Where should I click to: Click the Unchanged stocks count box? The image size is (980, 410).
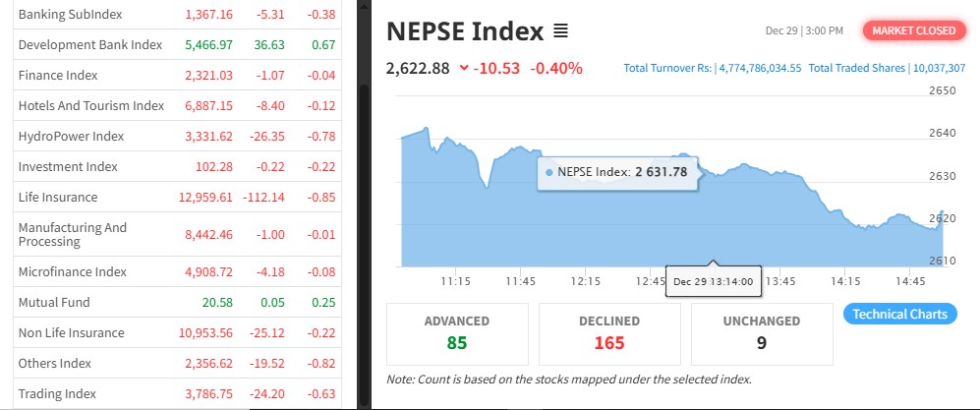pyautogui.click(x=761, y=332)
